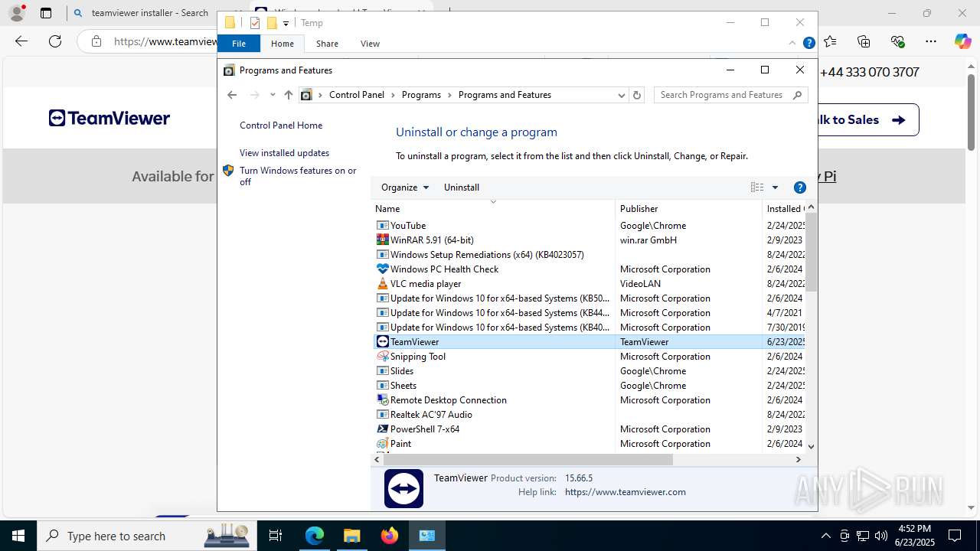Click Edge browser refresh button

point(55,41)
